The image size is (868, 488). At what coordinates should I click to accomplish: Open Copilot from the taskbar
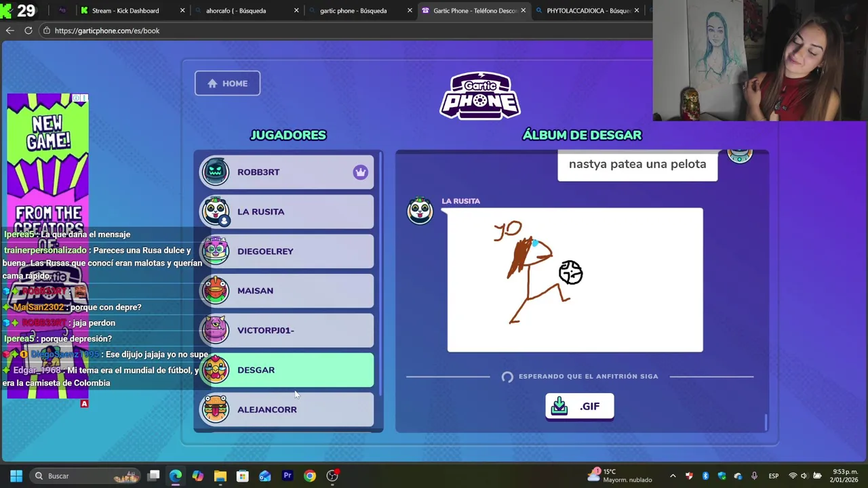click(x=198, y=476)
